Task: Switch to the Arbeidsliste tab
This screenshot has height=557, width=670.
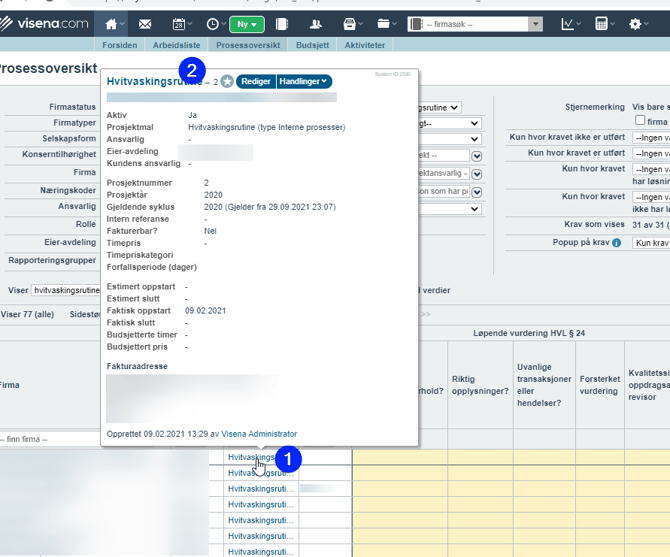Action: pyautogui.click(x=176, y=45)
